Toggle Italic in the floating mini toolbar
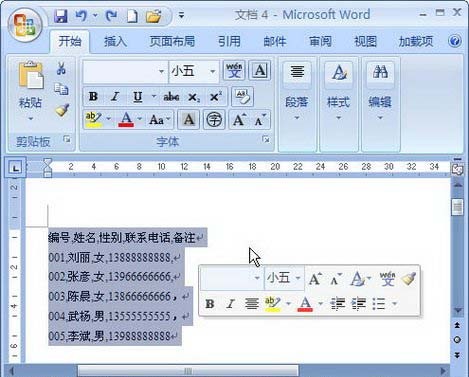Viewport: 469px width, 377px height. (230, 303)
